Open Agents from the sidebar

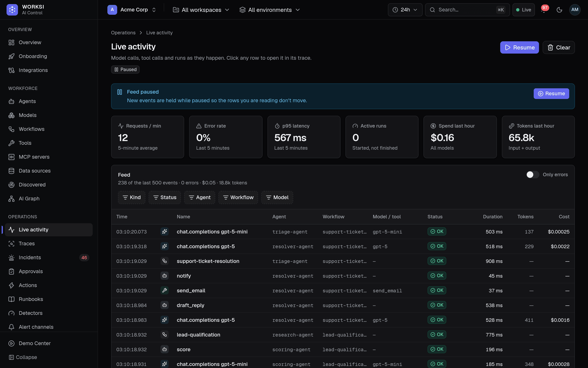tap(49, 101)
